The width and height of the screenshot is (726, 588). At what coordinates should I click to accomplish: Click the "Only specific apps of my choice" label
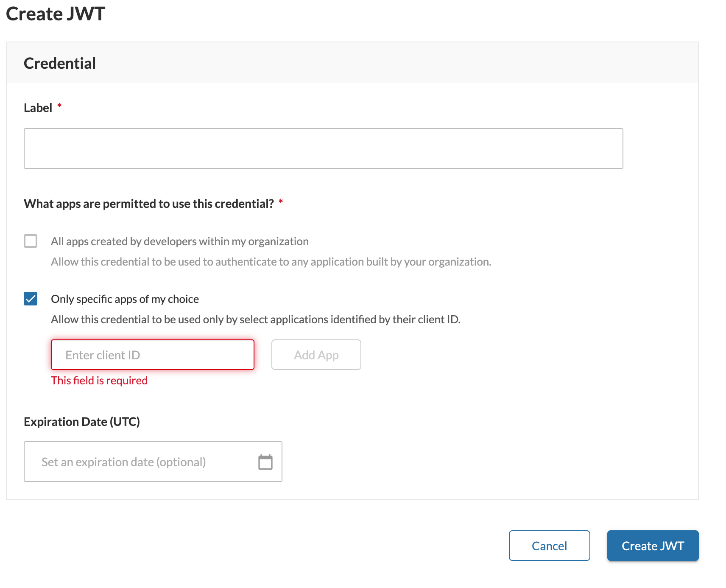click(125, 299)
